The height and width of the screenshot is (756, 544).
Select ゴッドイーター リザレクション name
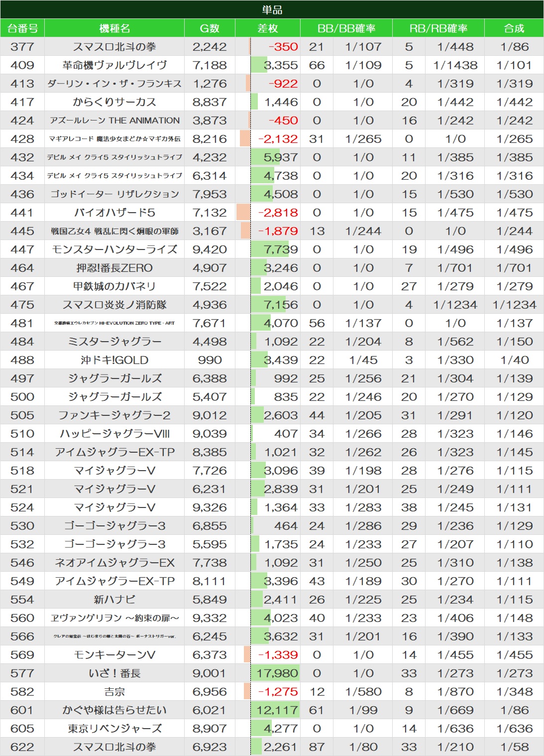(114, 194)
